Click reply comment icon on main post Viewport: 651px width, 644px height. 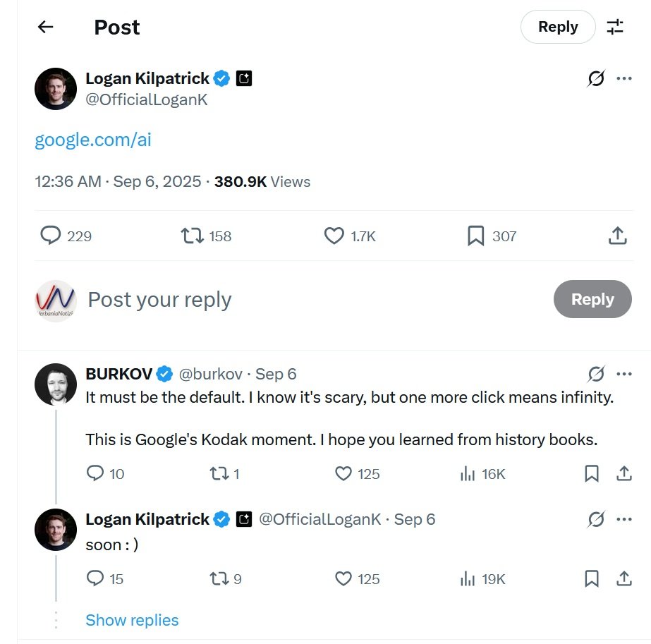[x=51, y=236]
